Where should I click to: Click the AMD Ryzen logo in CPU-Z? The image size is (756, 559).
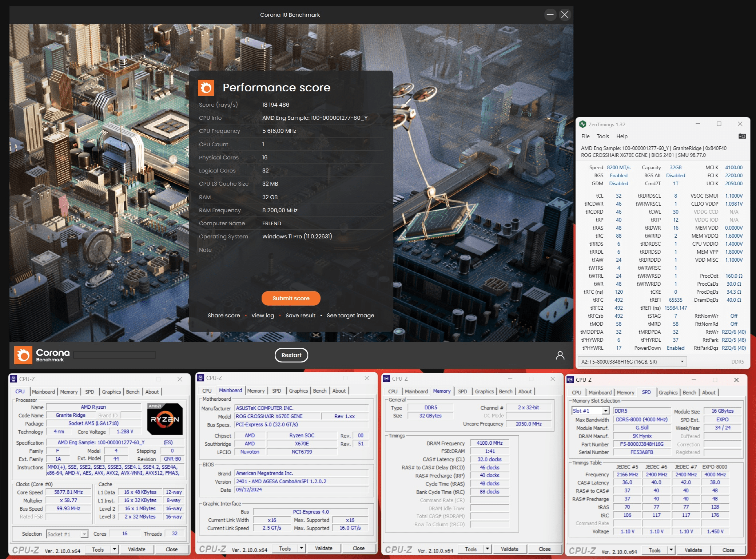point(165,419)
